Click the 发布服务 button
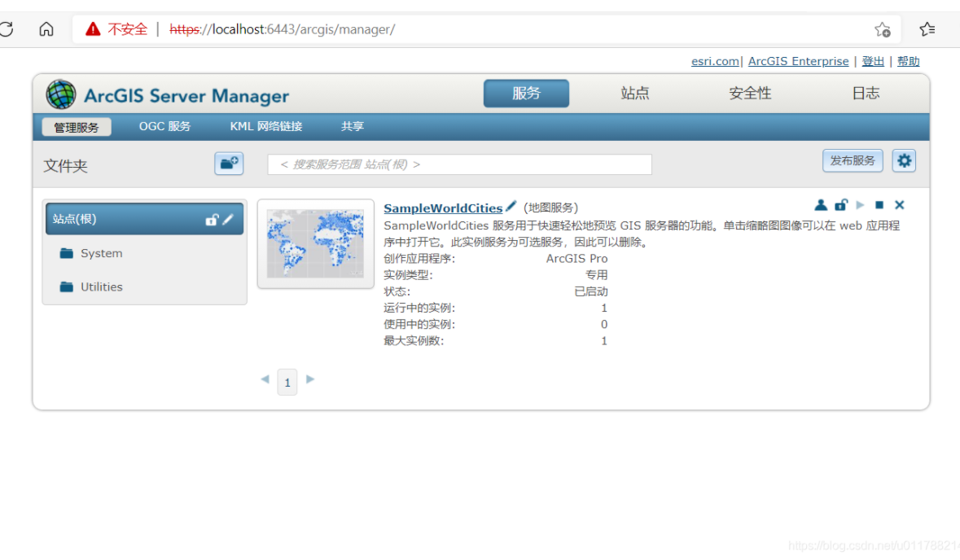Screen dimensions: 960x560 click(853, 160)
